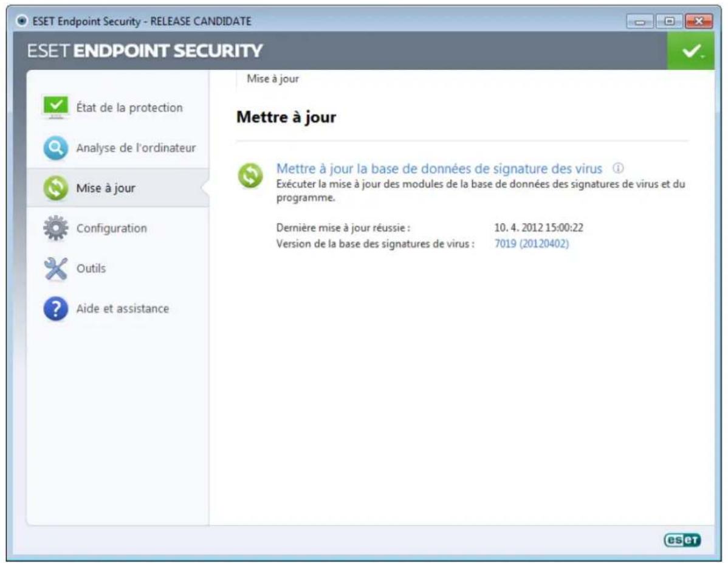Close the ESET Endpoint Security window
The image size is (728, 563).
click(699, 21)
